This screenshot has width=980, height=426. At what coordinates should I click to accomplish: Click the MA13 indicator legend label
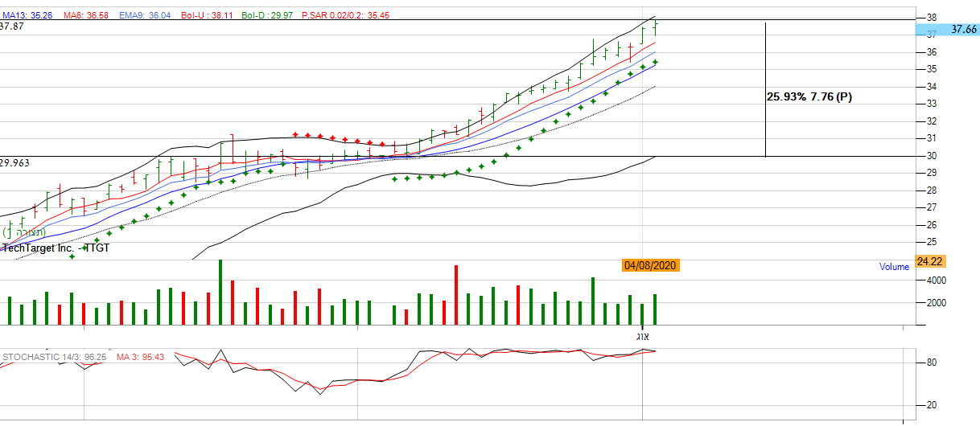tap(27, 14)
